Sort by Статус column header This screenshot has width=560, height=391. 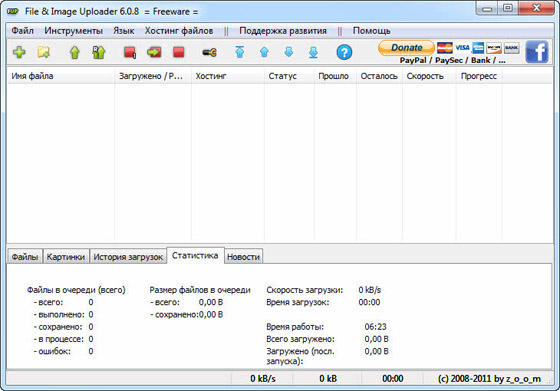pos(289,76)
